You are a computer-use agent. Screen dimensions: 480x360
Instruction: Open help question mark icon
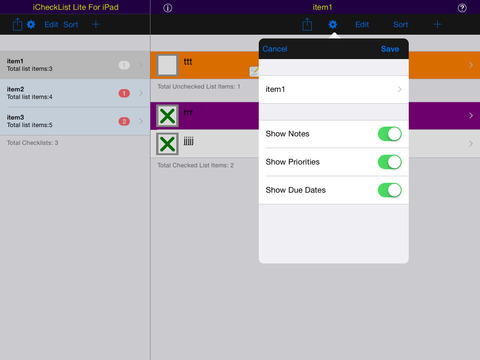click(x=462, y=8)
